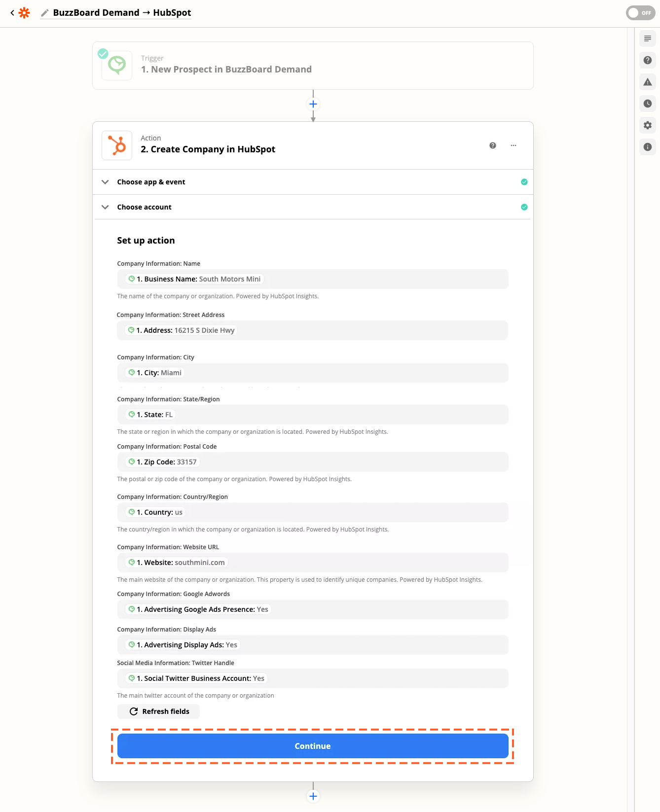Add a step below the HubSpot action
Viewport: 660px width, 812px height.
click(x=313, y=796)
